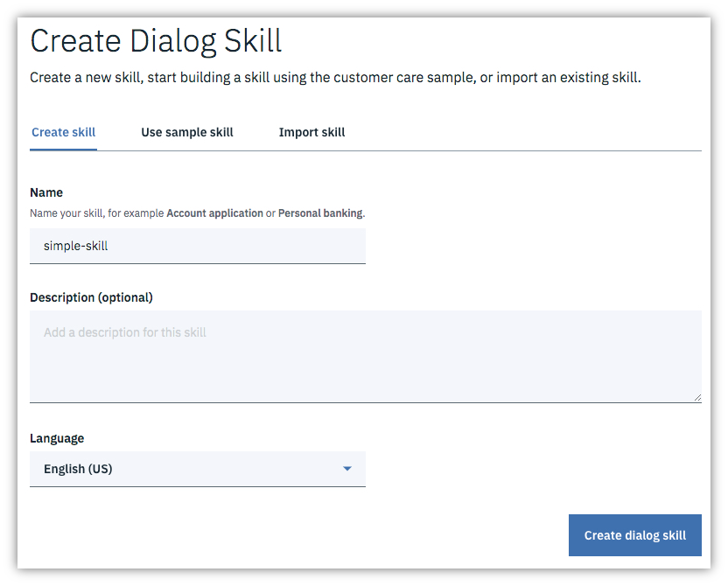The image size is (728, 586).
Task: Click the Create Dialog Skill heading
Action: click(x=156, y=41)
